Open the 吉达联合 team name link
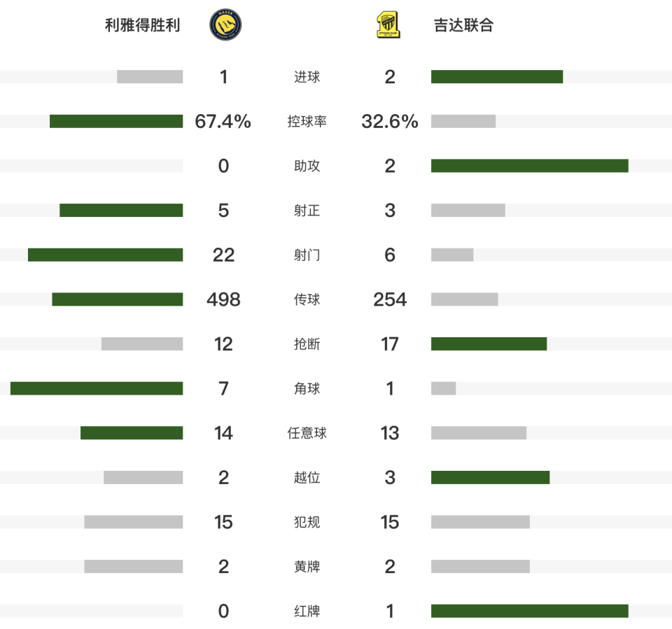 click(463, 25)
